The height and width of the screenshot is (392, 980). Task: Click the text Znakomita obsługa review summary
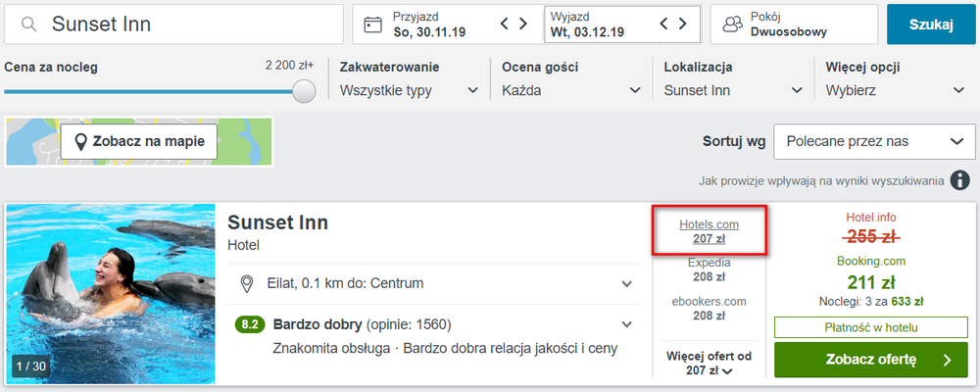pos(333,348)
